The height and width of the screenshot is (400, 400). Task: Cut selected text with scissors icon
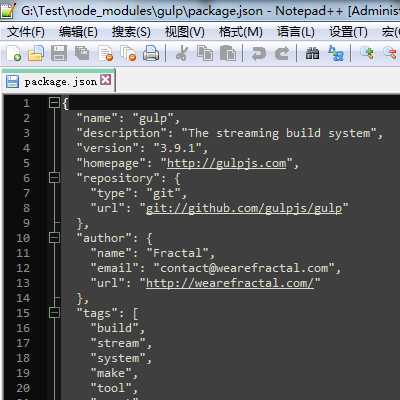pyautogui.click(x=182, y=53)
